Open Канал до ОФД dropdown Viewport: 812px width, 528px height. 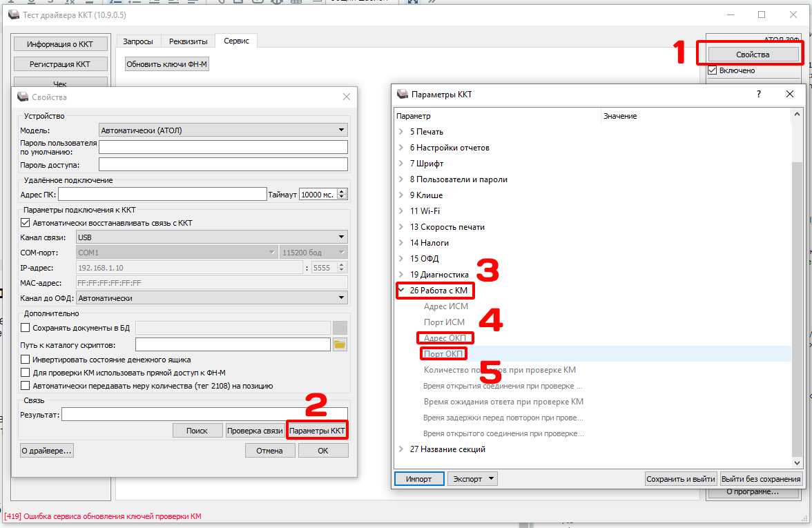click(x=211, y=298)
